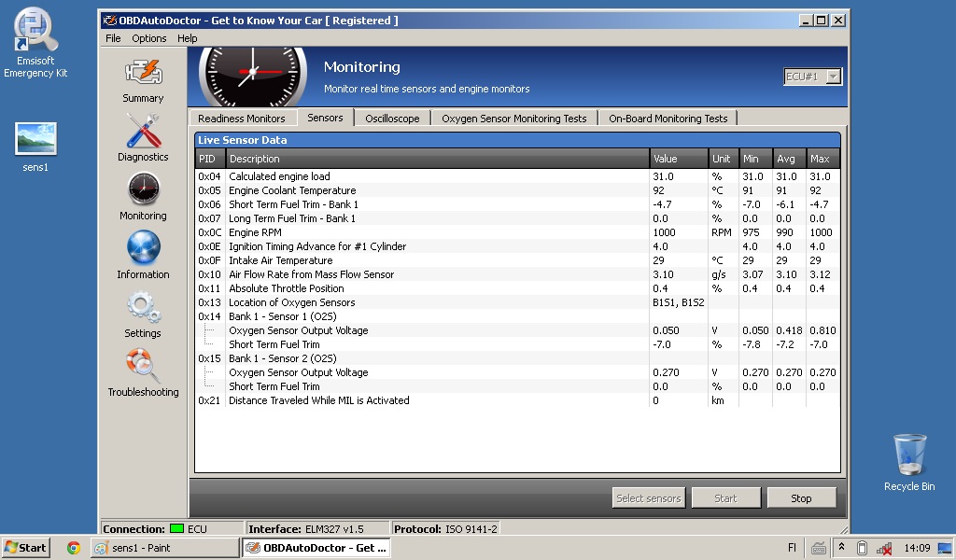The image size is (956, 560).
Task: Click the FI language indicator in taskbar
Action: coord(792,548)
